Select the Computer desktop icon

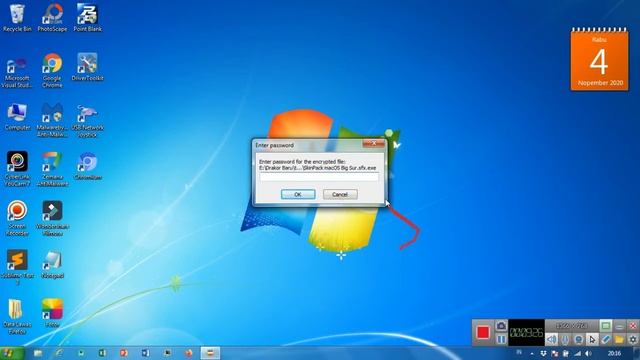17,117
